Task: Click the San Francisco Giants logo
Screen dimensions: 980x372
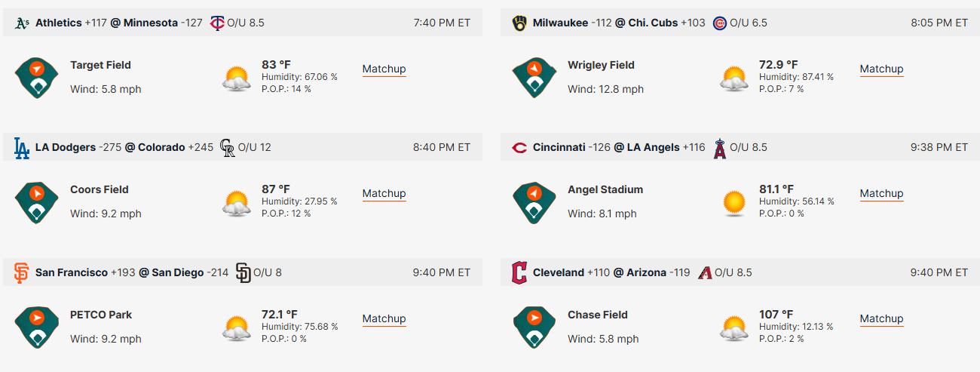Action: (x=22, y=272)
